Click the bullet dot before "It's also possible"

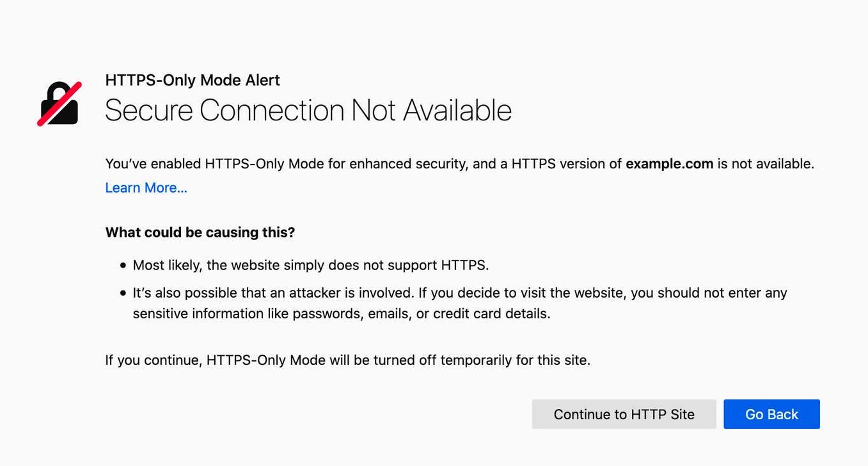click(123, 294)
